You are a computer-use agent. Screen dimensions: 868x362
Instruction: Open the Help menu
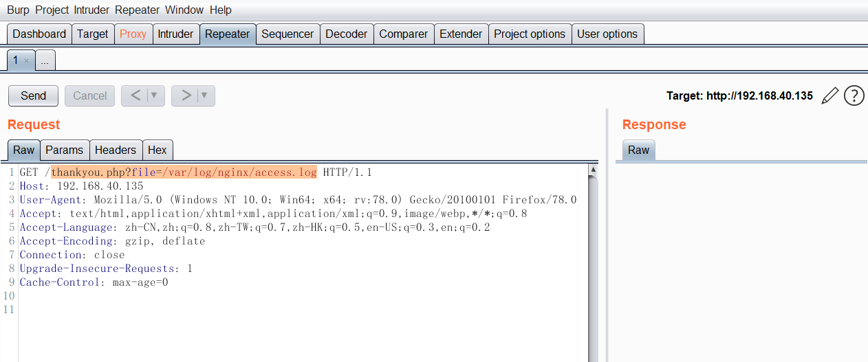(221, 10)
